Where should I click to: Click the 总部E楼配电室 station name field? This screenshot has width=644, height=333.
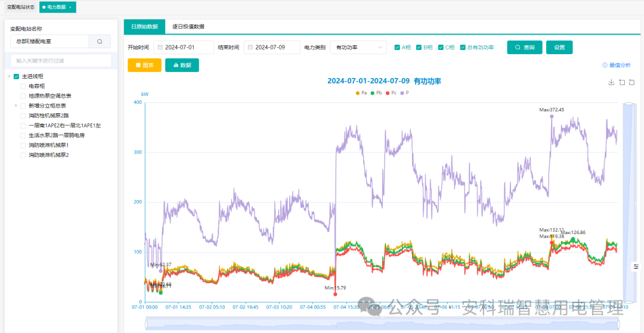point(49,42)
